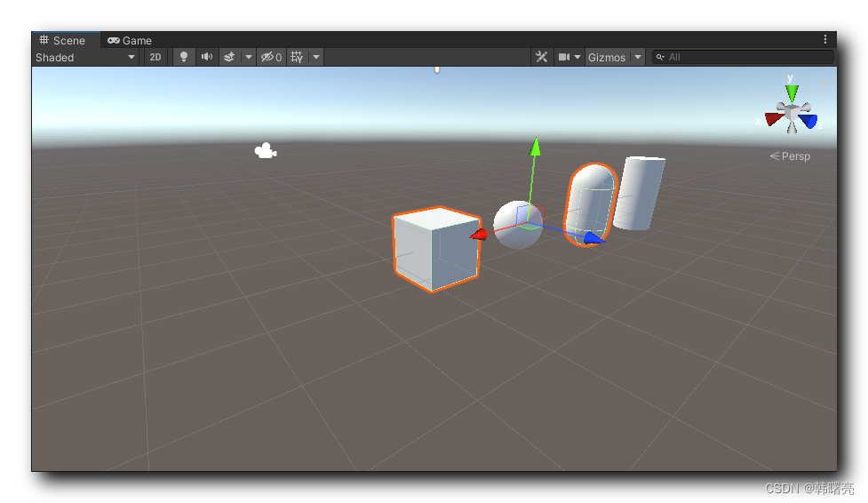The width and height of the screenshot is (868, 503).
Task: Expand the Gizmos dropdown arrow
Action: [x=638, y=57]
